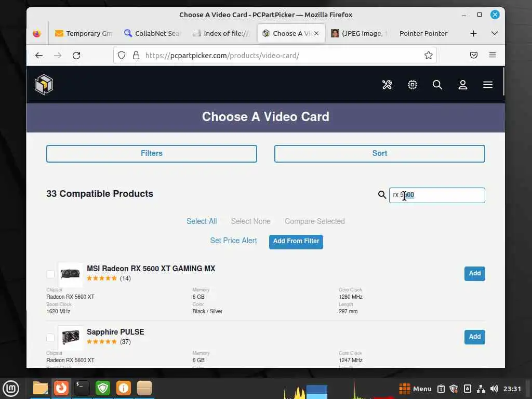This screenshot has width=532, height=399.
Task: Click the MSI card (14) ratings count
Action: [x=125, y=278]
